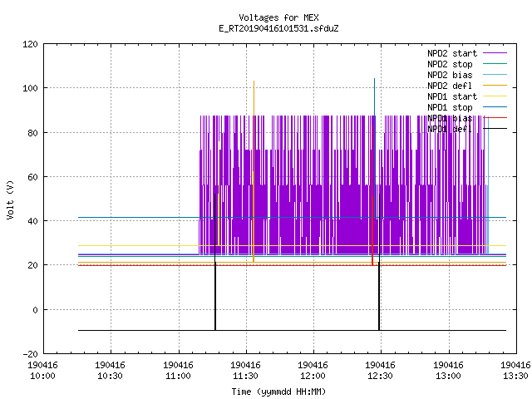This screenshot has width=532, height=399.
Task: Select the 'NPD2 stop' legend label
Action: tap(450, 64)
